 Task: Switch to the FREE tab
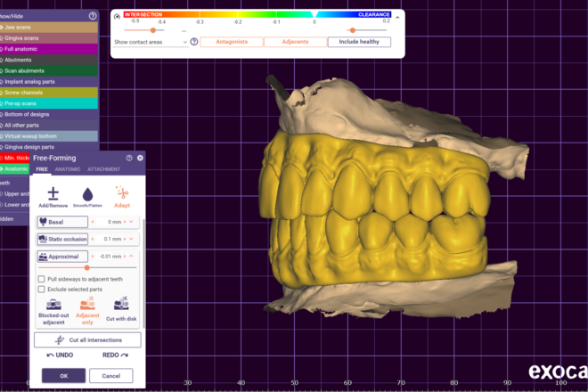pos(42,169)
